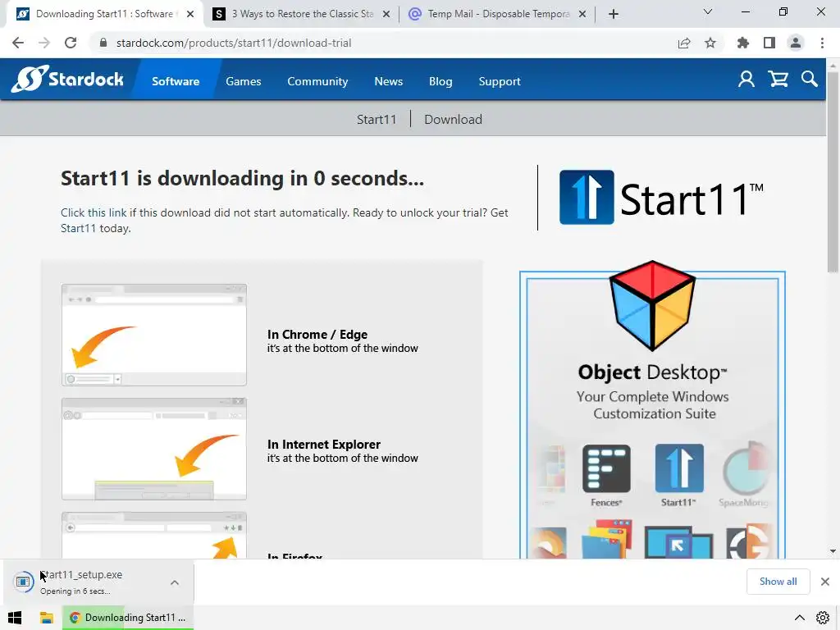This screenshot has width=840, height=630.
Task: Open Chrome three-dot menu
Action: 822,43
